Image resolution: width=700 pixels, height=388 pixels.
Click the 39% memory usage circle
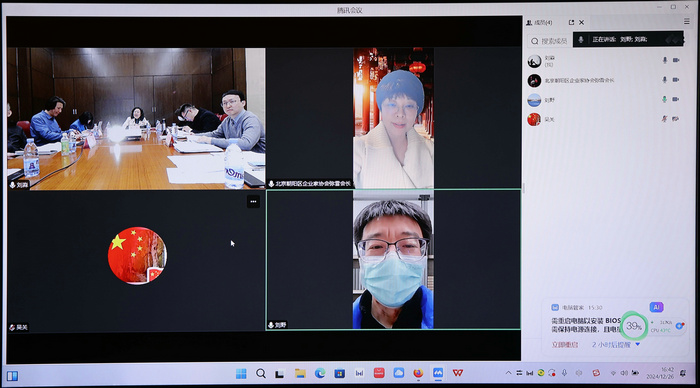(x=634, y=326)
